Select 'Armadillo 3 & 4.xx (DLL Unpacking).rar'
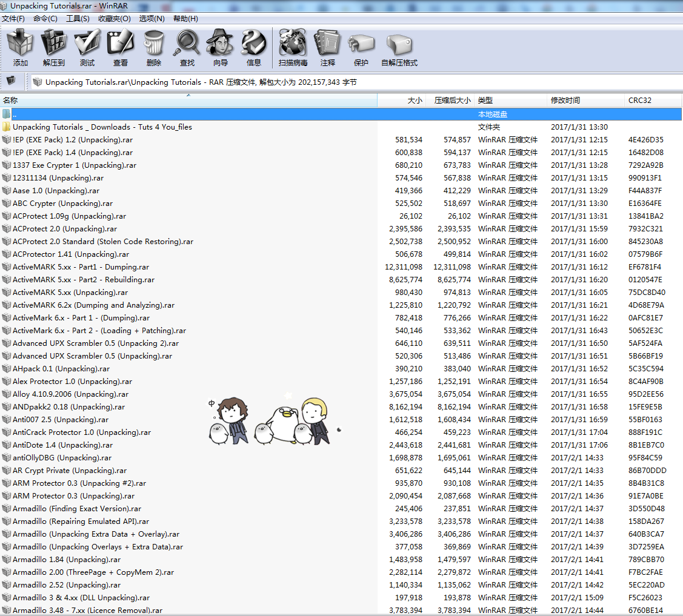The height and width of the screenshot is (616, 683). click(81, 598)
